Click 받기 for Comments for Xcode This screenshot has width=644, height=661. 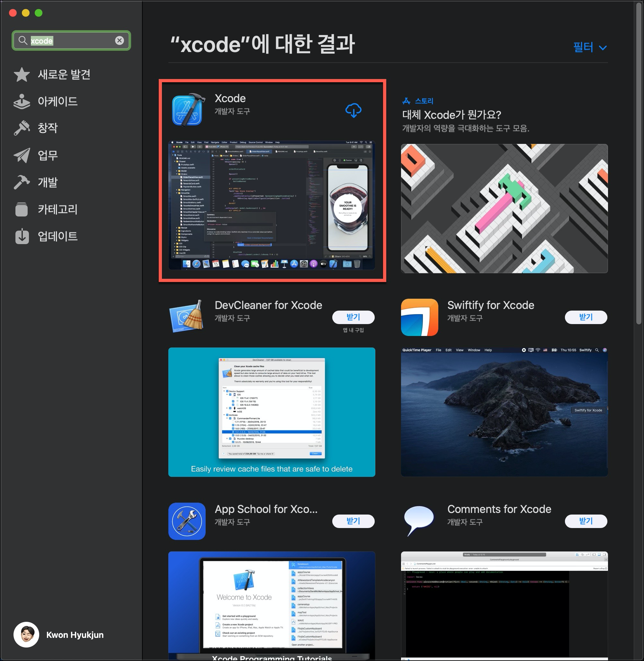coord(586,521)
